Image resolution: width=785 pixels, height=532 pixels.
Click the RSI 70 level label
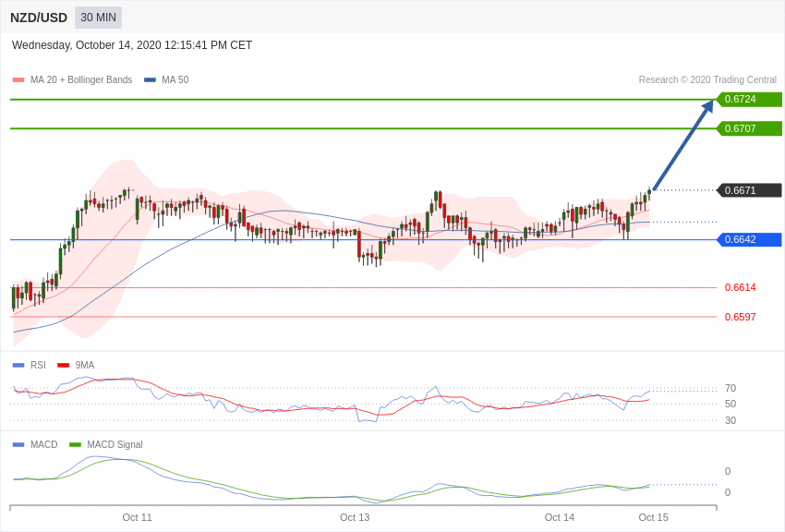click(731, 388)
